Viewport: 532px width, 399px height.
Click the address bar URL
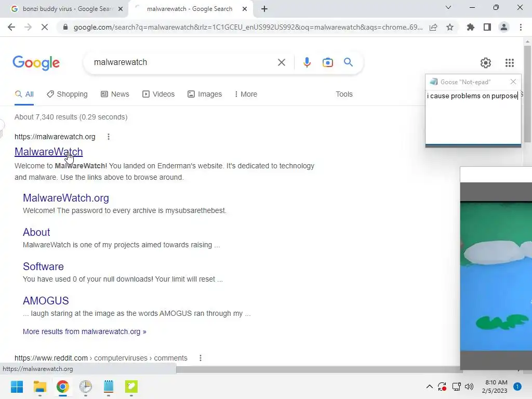point(248,27)
